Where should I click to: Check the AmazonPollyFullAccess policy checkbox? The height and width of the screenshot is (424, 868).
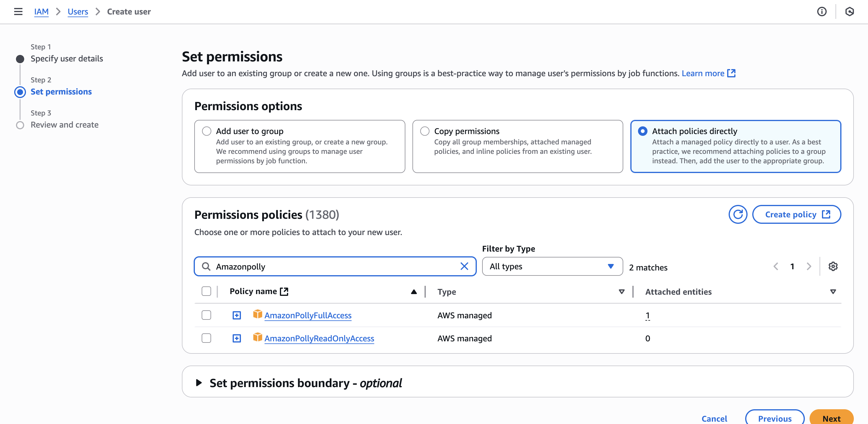(x=206, y=315)
